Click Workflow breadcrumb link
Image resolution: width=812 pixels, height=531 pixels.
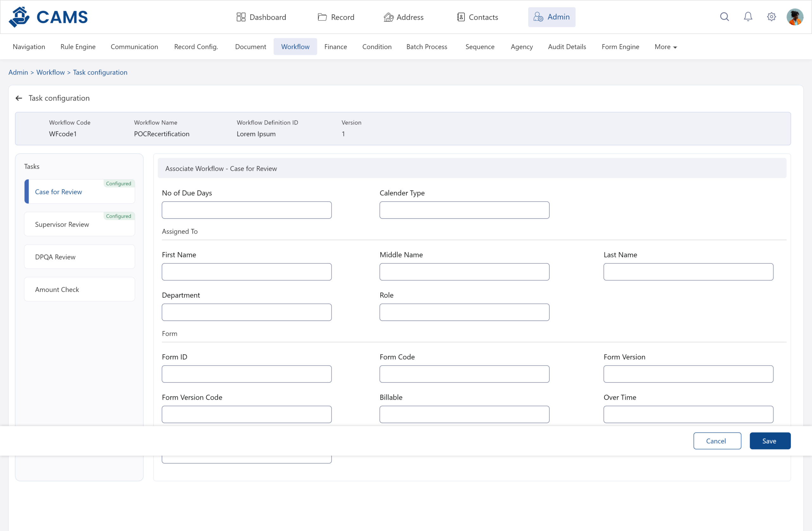click(x=50, y=72)
